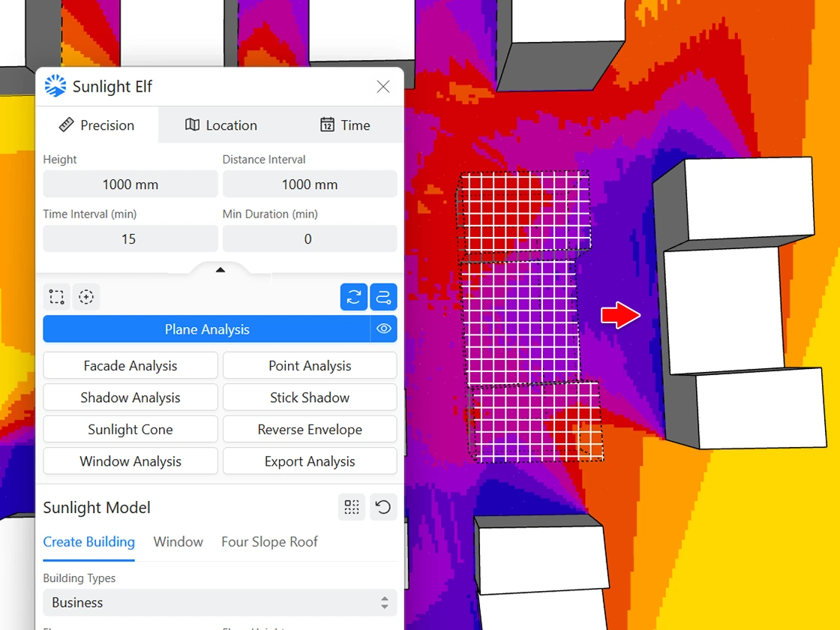Switch to the Four Slope Roof tab
This screenshot has height=630, width=840.
point(269,541)
